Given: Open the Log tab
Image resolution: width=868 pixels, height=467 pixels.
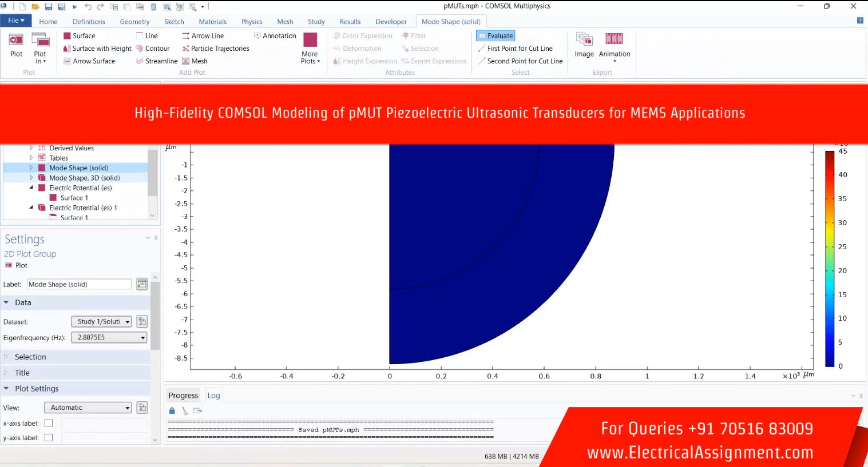Looking at the screenshot, I should pos(213,396).
